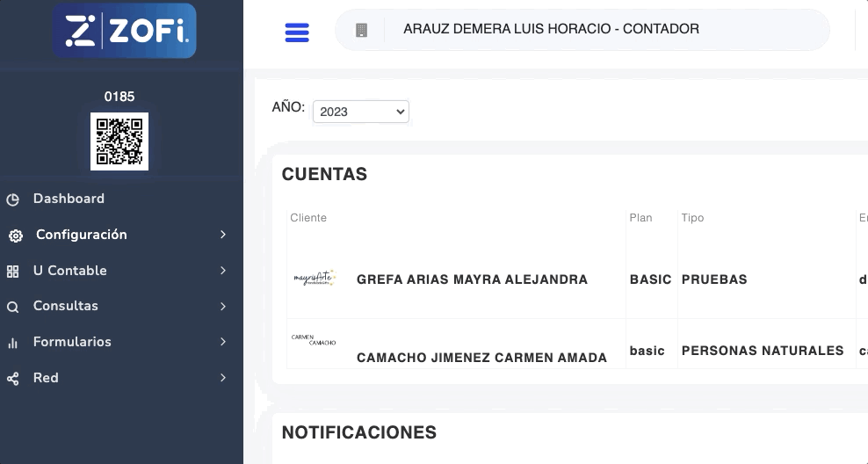Select the Red menu item
Image resolution: width=868 pixels, height=464 pixels.
pyautogui.click(x=46, y=378)
